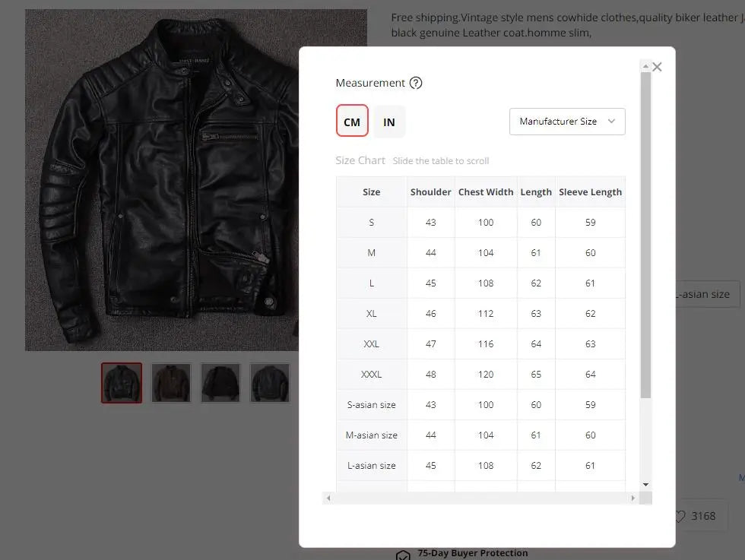
Task: Open the product title link about cowhide jacket
Action: click(x=532, y=24)
